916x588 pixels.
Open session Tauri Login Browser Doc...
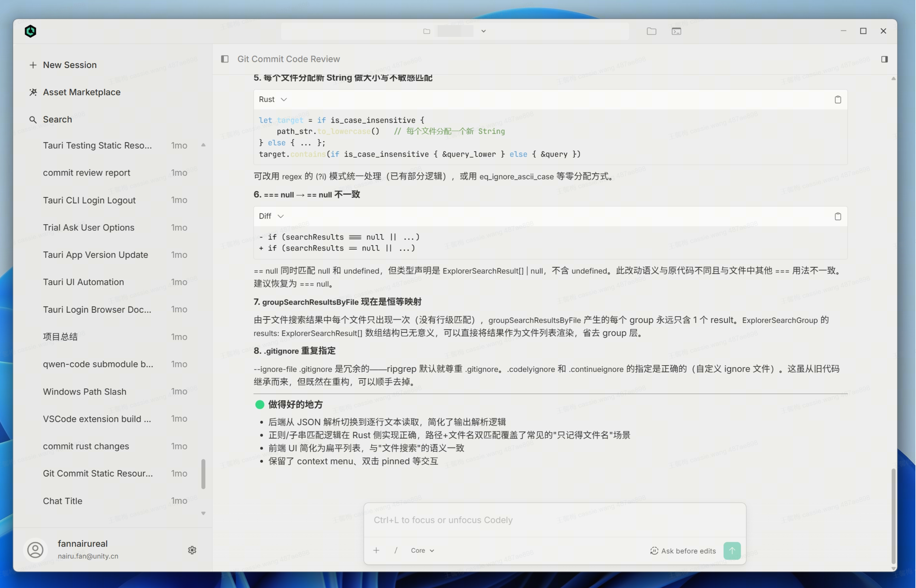coord(115,309)
